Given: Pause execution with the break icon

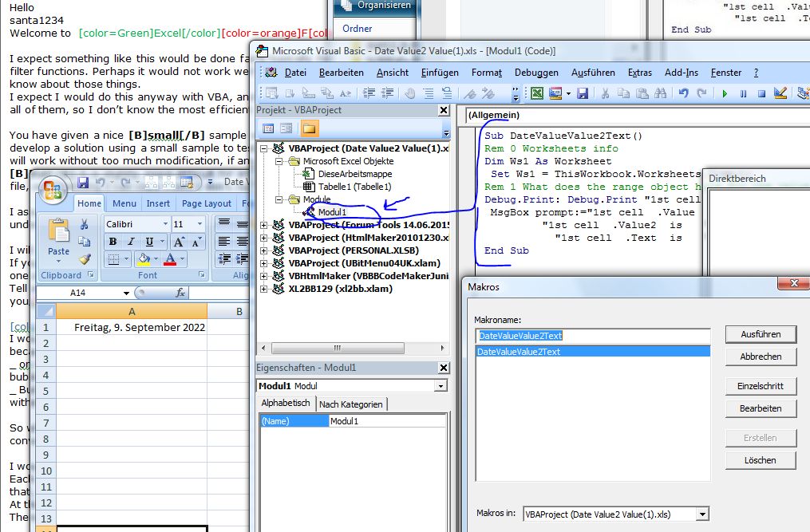Looking at the screenshot, I should coord(743,93).
